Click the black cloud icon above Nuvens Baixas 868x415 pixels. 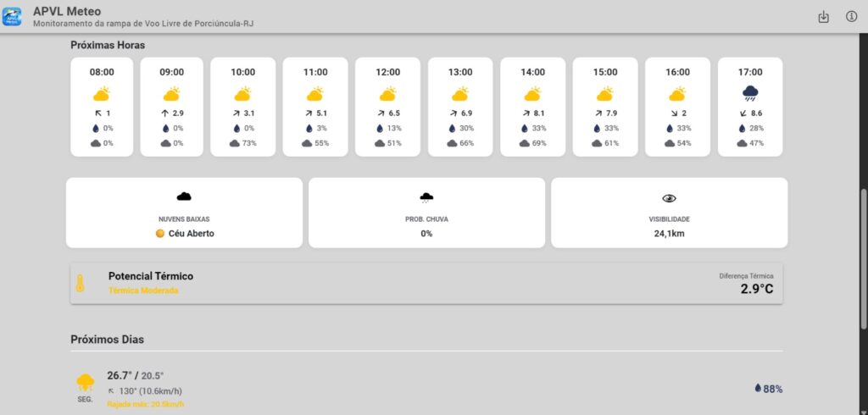pos(184,197)
